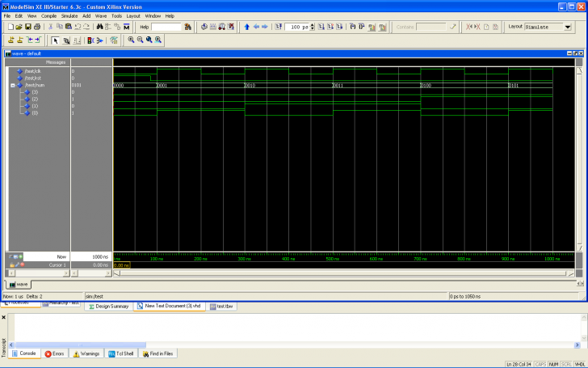Click the Print icon
Screen dimensions: 588x368
tap(37, 27)
